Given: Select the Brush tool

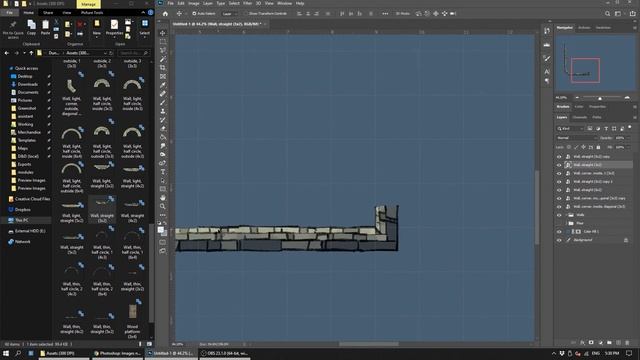Looking at the screenshot, I should (x=163, y=102).
